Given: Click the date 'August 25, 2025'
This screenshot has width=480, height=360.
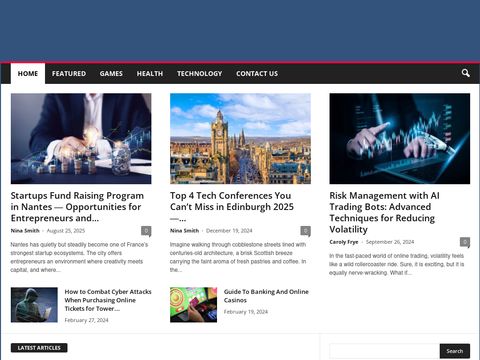Looking at the screenshot, I should [x=66, y=231].
